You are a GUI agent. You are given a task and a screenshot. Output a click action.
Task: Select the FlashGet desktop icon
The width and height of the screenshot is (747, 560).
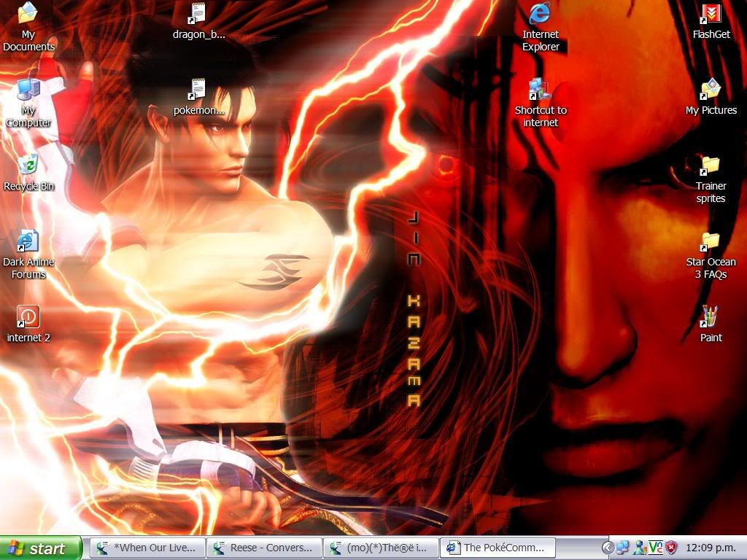(x=711, y=20)
